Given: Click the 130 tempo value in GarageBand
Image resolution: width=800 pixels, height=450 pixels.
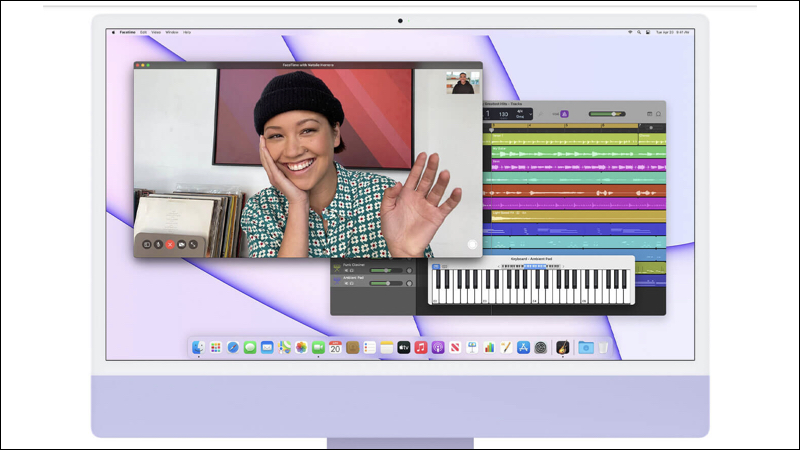Looking at the screenshot, I should (x=504, y=114).
